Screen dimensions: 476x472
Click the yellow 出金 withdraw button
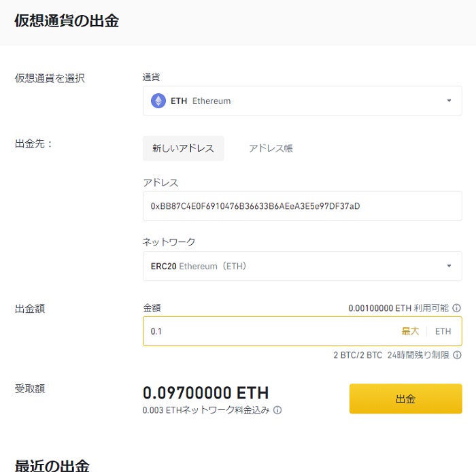pyautogui.click(x=405, y=399)
